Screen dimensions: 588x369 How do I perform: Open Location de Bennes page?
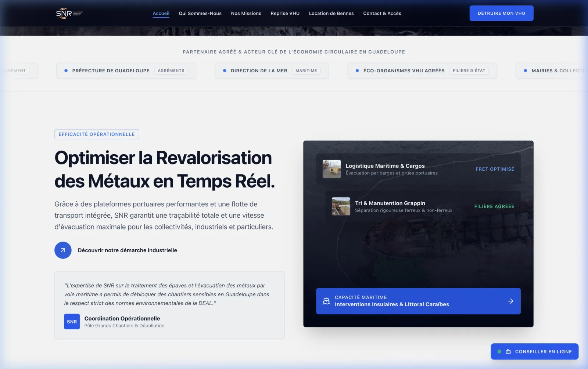point(331,13)
